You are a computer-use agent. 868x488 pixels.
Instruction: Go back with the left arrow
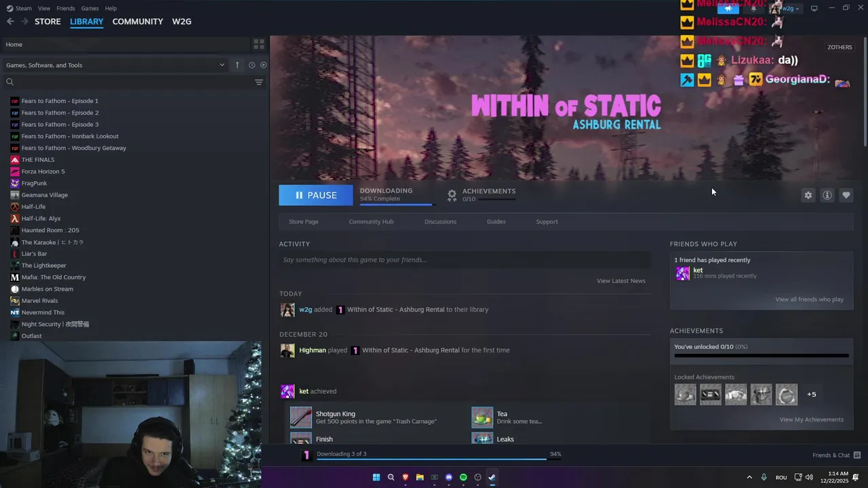point(10,22)
